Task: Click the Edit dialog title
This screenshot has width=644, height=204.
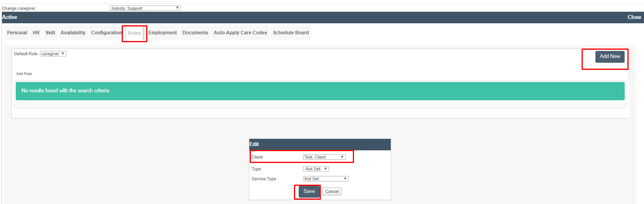Action: click(x=254, y=144)
